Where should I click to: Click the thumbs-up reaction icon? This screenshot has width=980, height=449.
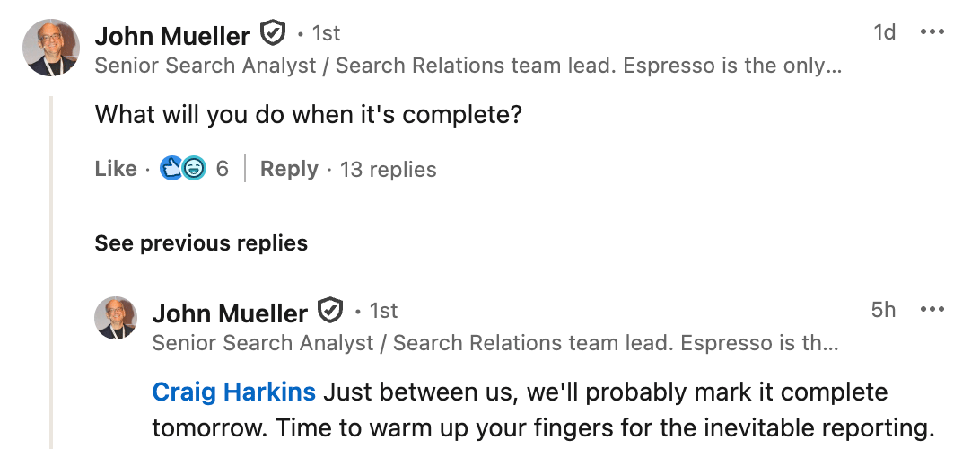171,168
